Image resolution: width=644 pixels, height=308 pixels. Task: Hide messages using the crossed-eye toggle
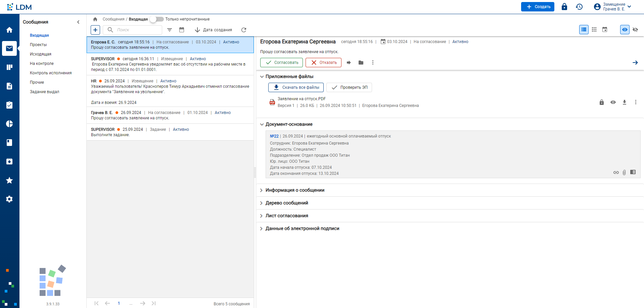click(635, 30)
